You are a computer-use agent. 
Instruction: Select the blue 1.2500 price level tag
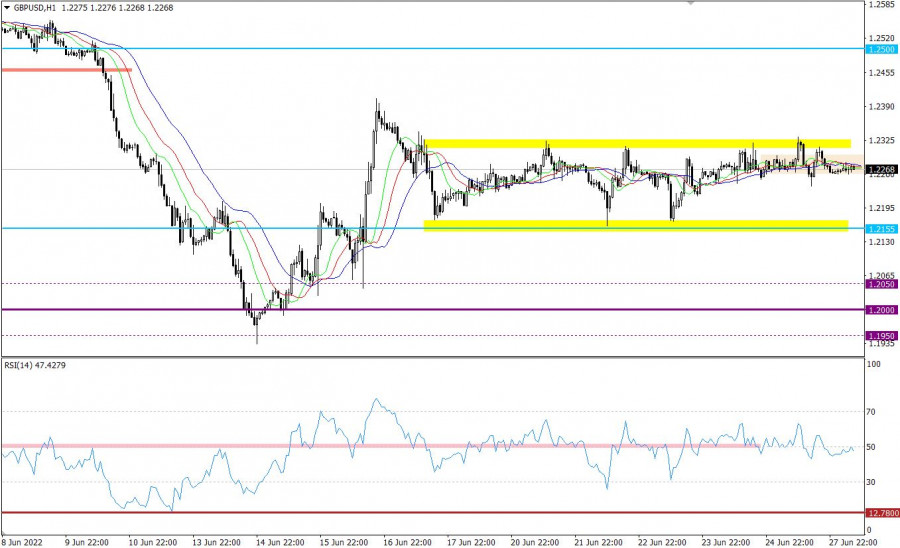click(882, 49)
